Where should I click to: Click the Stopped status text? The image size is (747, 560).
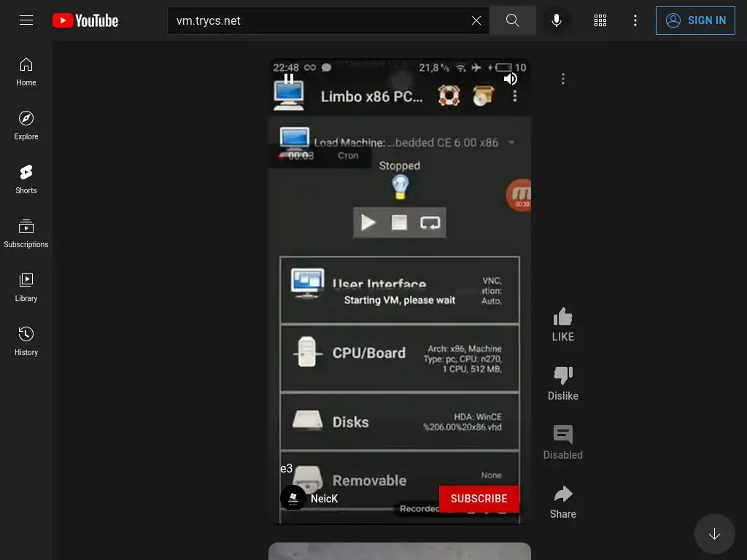pos(399,166)
